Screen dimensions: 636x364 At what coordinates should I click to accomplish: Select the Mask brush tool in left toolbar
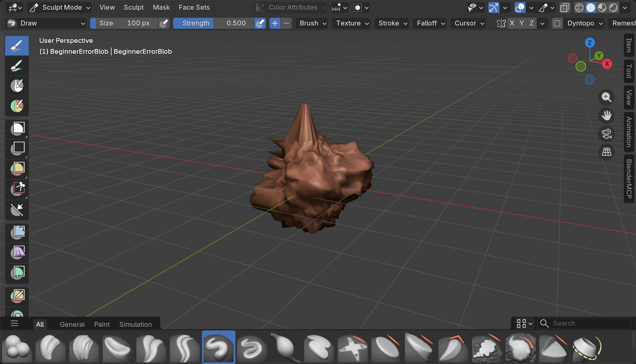click(x=17, y=86)
